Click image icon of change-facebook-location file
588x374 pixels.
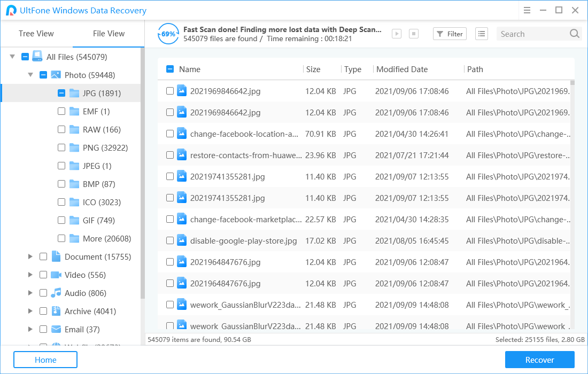[182, 134]
